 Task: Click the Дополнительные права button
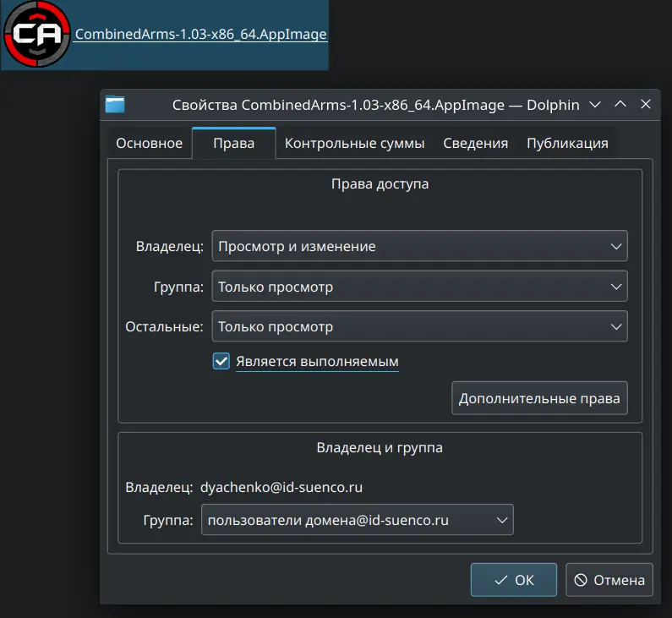coord(539,398)
